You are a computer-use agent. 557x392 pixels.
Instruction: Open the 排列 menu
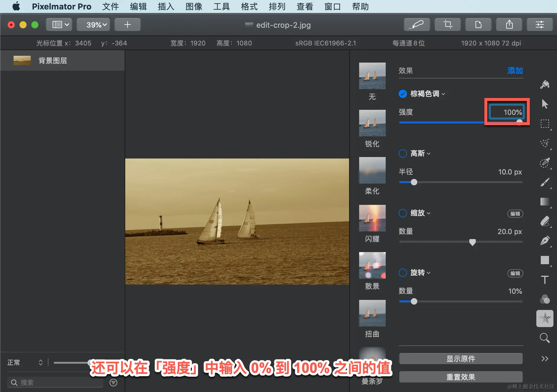(x=277, y=6)
